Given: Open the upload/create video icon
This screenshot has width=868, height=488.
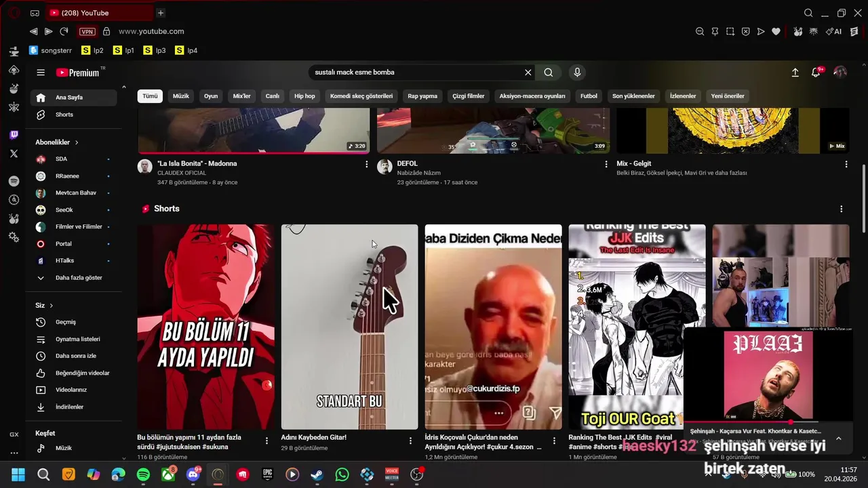Looking at the screenshot, I should click(x=795, y=73).
